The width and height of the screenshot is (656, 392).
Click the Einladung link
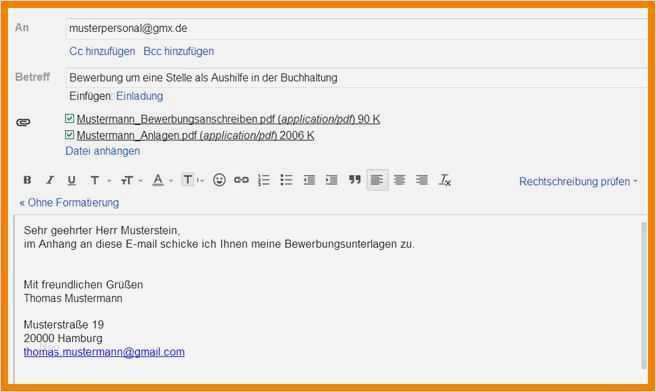tap(140, 96)
